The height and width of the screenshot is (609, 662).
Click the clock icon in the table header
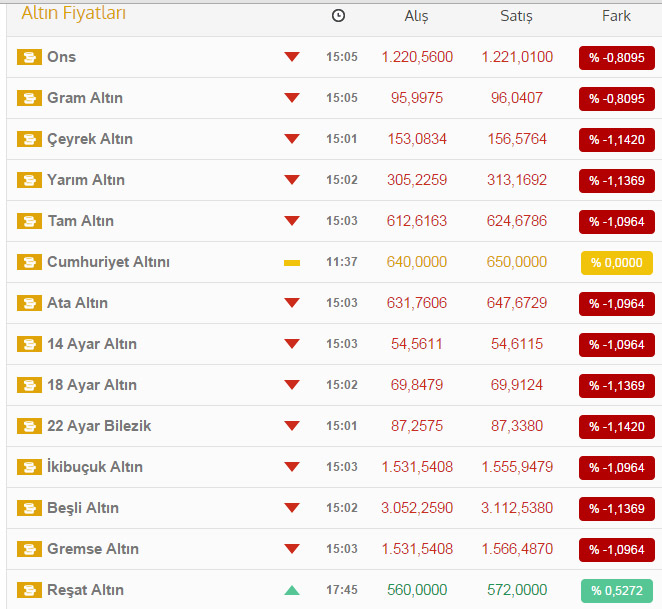[x=338, y=16]
